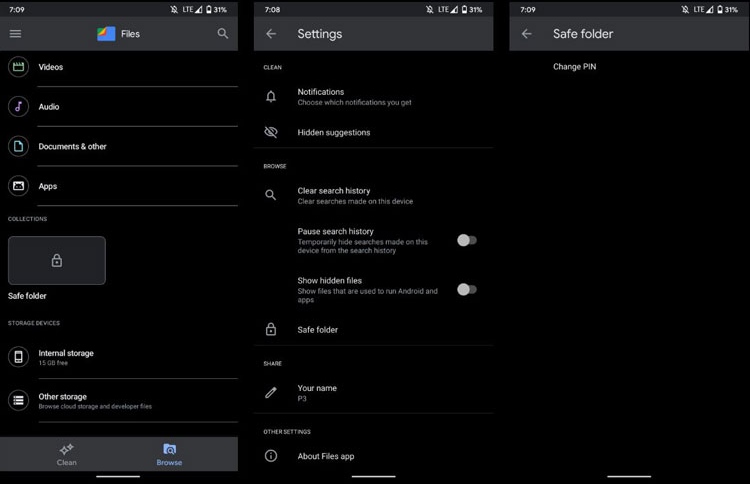Open About Files app
Screen dimensions: 750x484
pyautogui.click(x=326, y=456)
